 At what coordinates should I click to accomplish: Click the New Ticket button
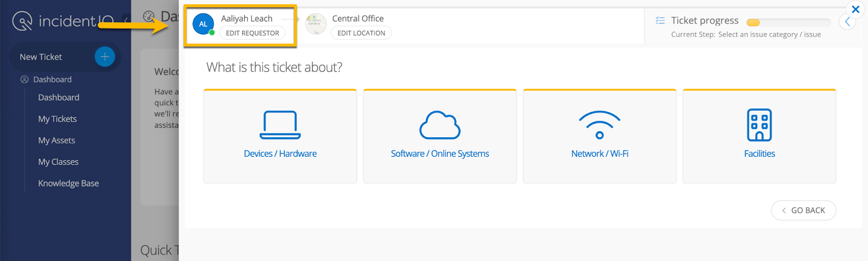click(x=65, y=56)
